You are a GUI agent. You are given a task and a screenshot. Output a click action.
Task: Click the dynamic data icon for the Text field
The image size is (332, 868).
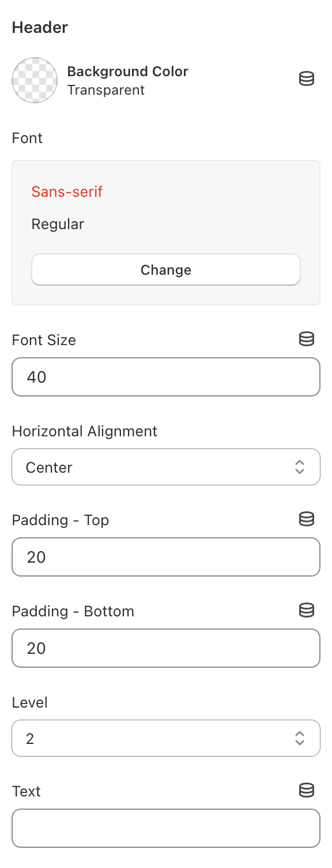pos(307,790)
